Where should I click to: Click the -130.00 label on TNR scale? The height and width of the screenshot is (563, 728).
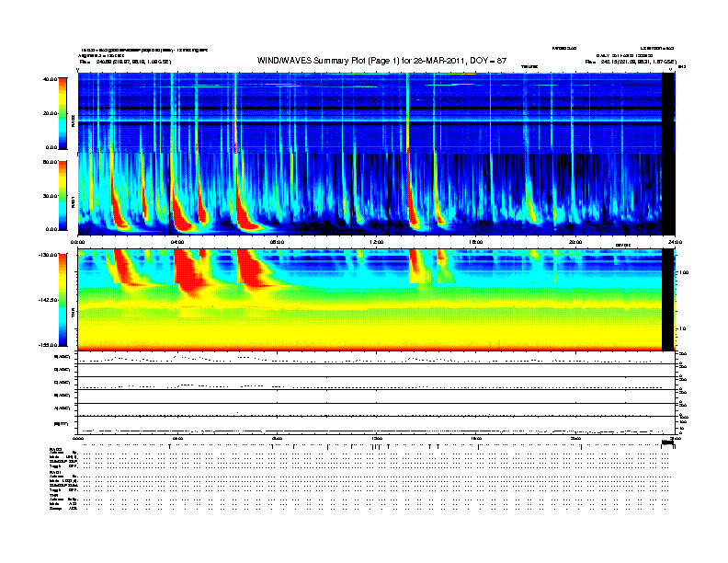(x=48, y=255)
